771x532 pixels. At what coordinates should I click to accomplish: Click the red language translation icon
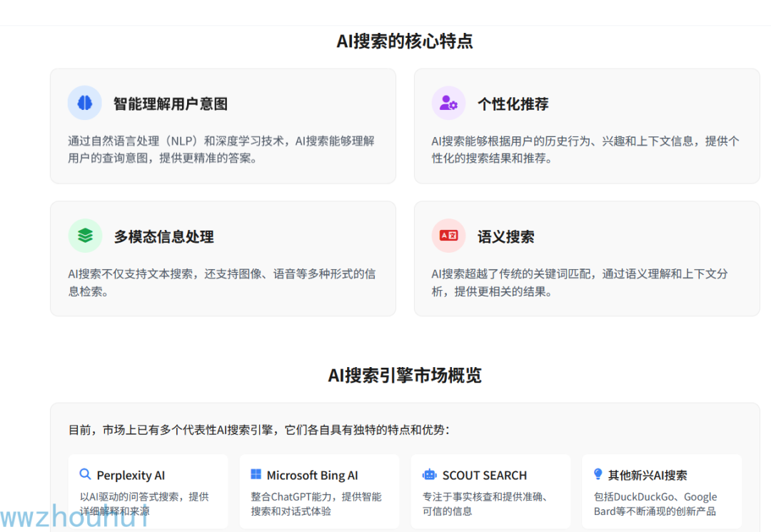tap(448, 236)
